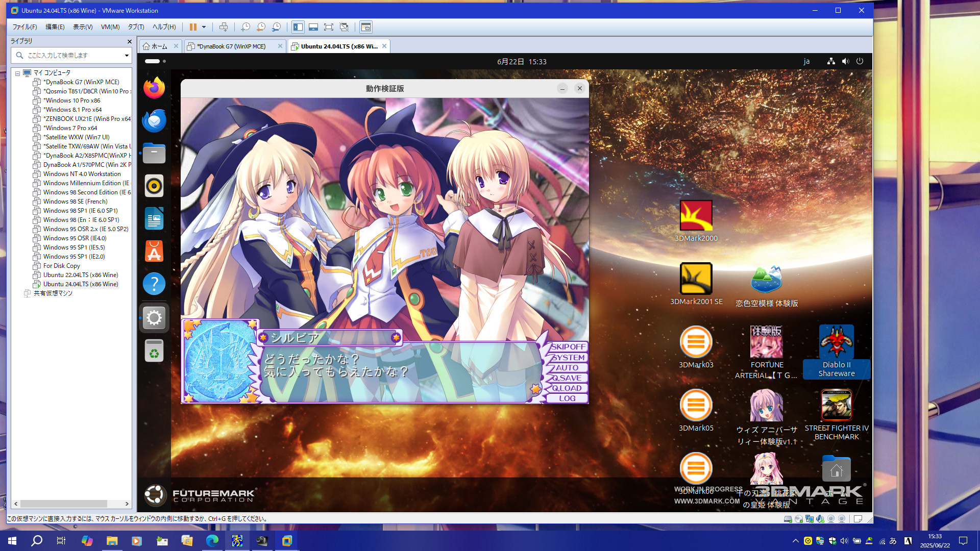The width and height of the screenshot is (980, 551).
Task: Click the game SYSTEM button
Action: (568, 357)
